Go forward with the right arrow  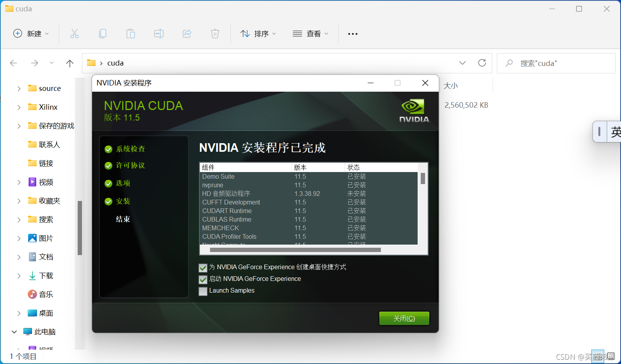coord(34,63)
